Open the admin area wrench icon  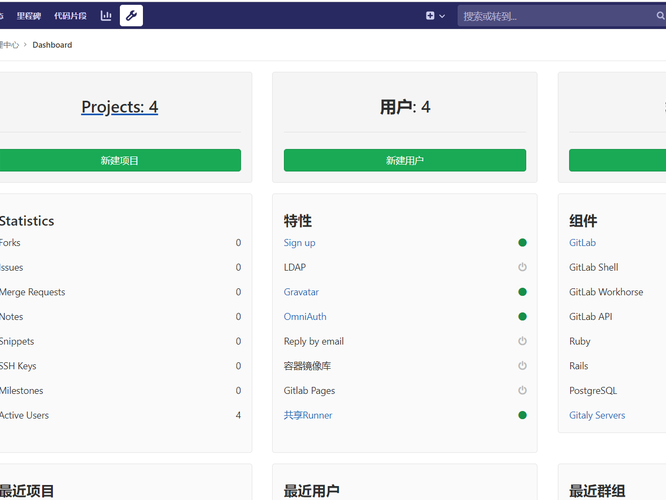131,16
